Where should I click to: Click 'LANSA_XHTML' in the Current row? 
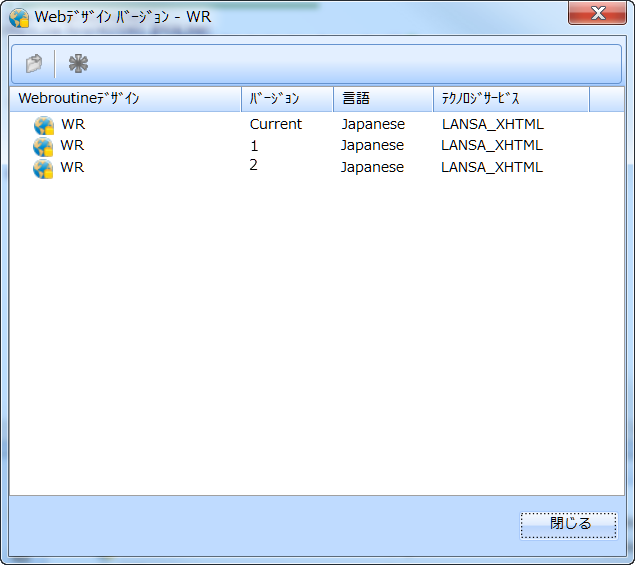point(493,124)
